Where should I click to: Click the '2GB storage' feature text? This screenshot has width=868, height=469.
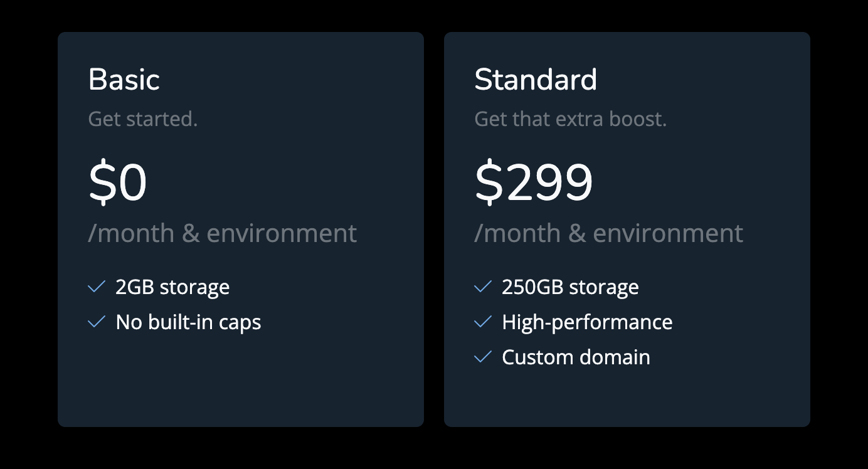pyautogui.click(x=172, y=287)
